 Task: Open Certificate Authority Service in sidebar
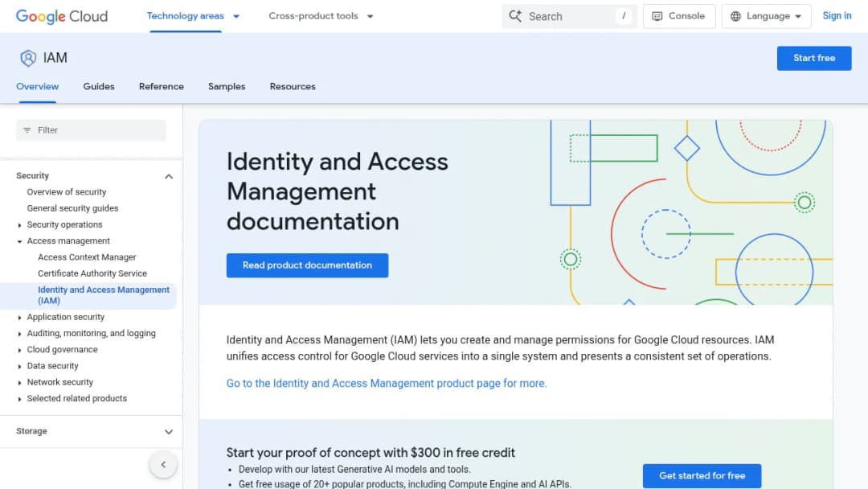92,273
